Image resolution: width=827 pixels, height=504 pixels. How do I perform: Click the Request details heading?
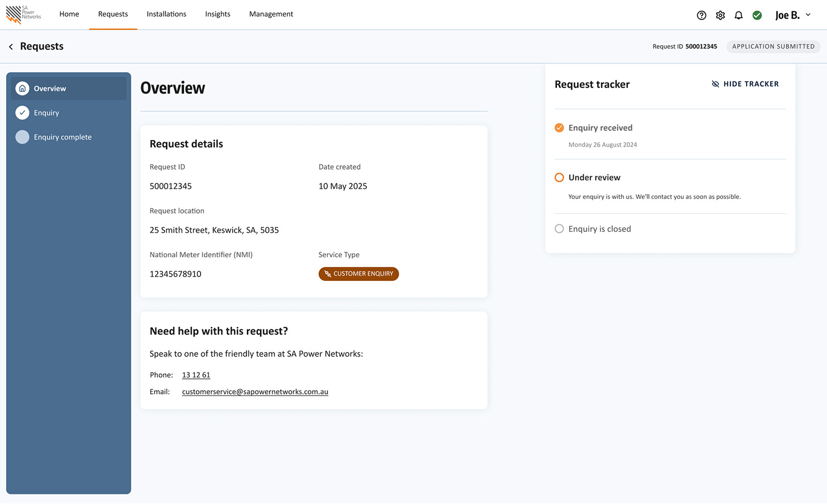[186, 144]
